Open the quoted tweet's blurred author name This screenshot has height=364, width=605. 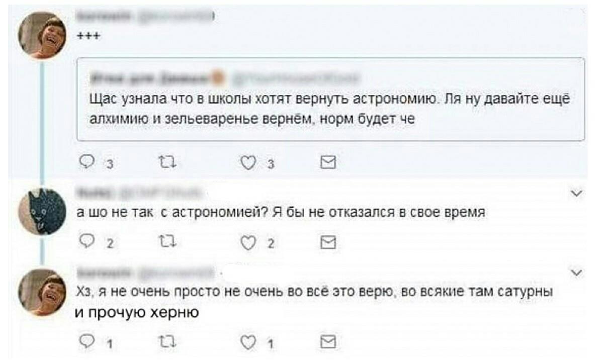pos(151,78)
